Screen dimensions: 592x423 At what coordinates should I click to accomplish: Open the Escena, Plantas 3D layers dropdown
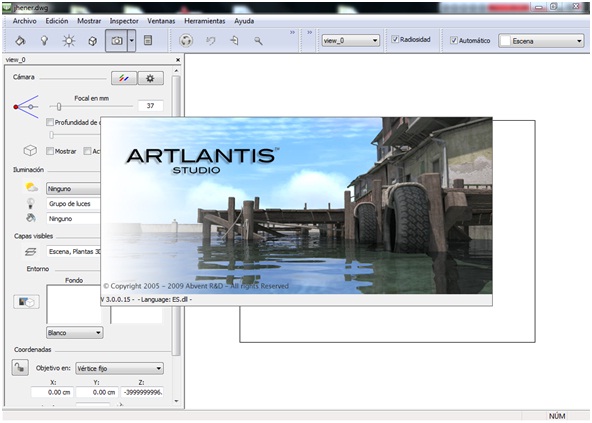[x=73, y=252]
